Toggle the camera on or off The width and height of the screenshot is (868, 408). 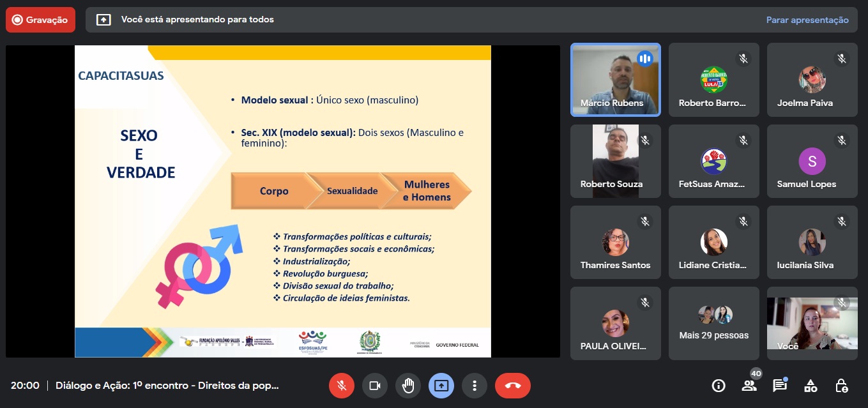[375, 386]
